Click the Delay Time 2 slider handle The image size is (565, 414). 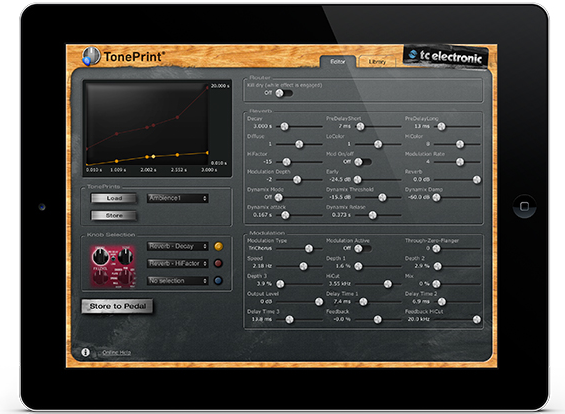point(442,302)
